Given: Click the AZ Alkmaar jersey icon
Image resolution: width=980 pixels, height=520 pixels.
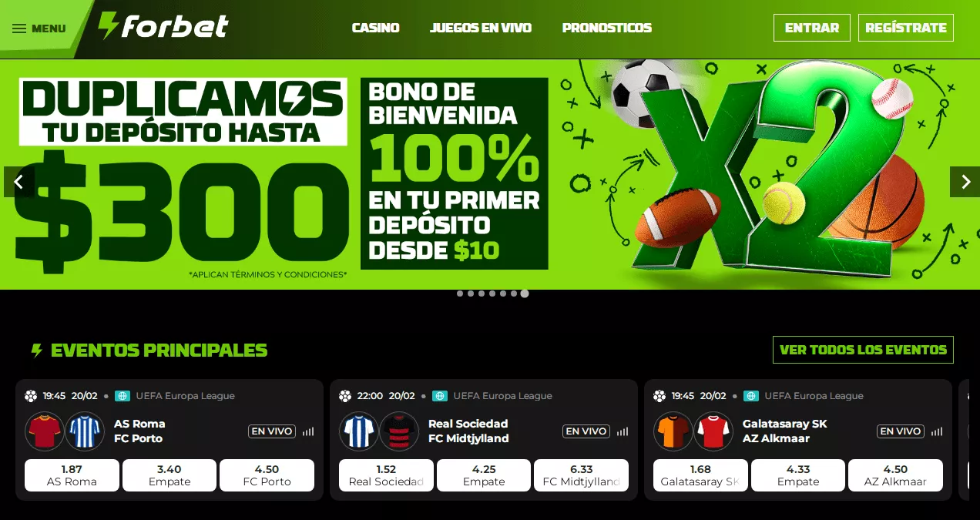Looking at the screenshot, I should pyautogui.click(x=713, y=431).
